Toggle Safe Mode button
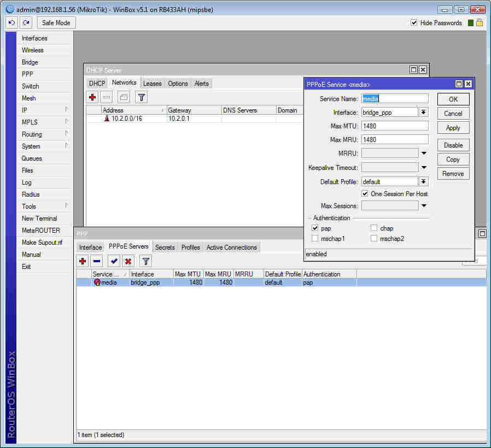The image size is (491, 448). [56, 23]
